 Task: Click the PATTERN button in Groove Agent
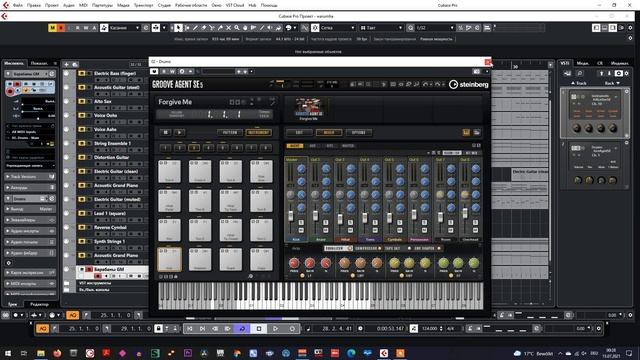tap(230, 132)
